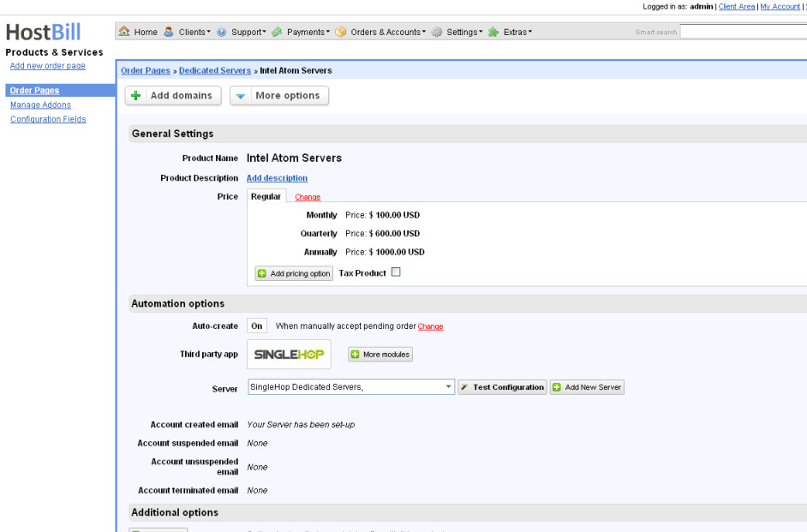Open the Extras menu
The image size is (807, 532).
[517, 32]
